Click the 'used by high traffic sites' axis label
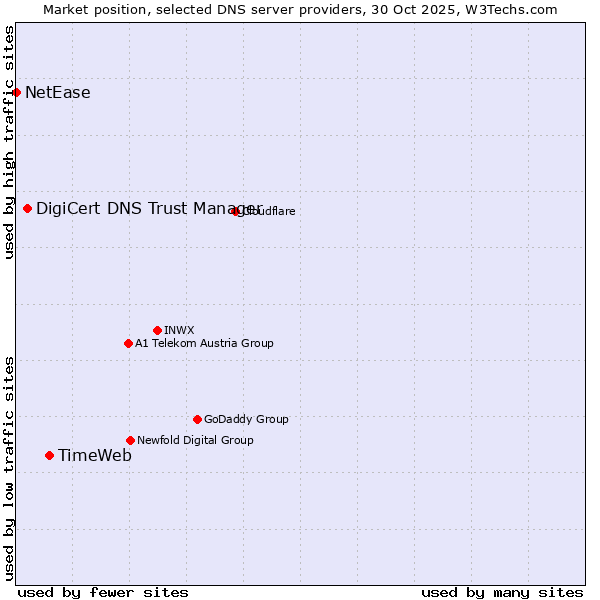600x600 pixels. 9,142
